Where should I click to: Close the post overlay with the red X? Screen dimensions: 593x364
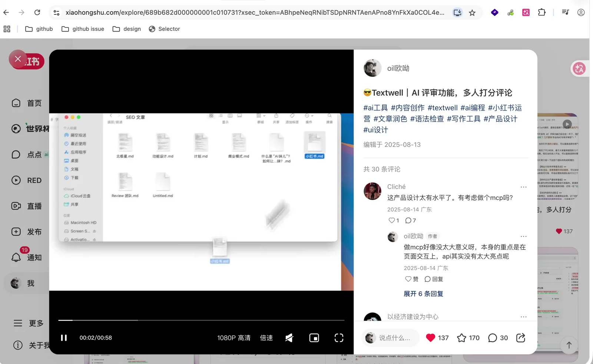point(18,59)
